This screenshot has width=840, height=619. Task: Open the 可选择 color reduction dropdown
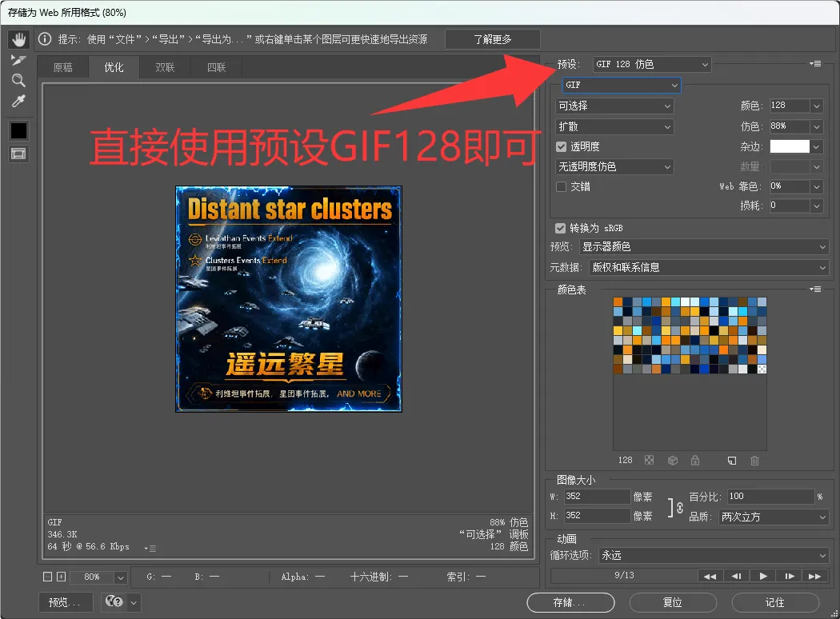614,106
